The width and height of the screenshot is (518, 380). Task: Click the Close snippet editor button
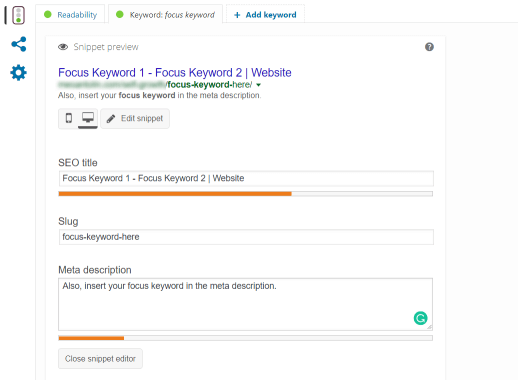tap(100, 359)
